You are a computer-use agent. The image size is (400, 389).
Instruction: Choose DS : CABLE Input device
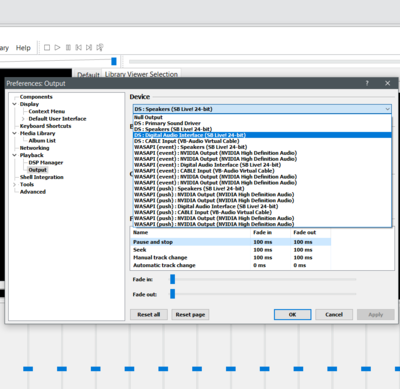(x=262, y=141)
